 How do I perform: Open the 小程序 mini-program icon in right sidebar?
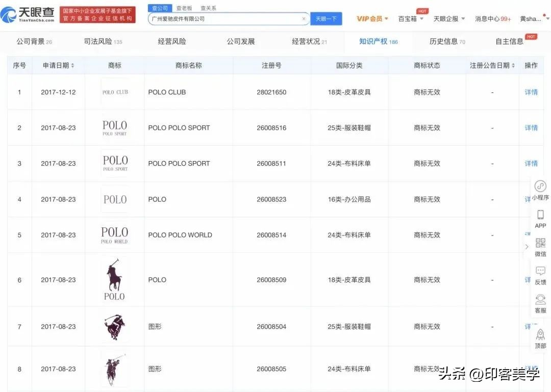[540, 190]
